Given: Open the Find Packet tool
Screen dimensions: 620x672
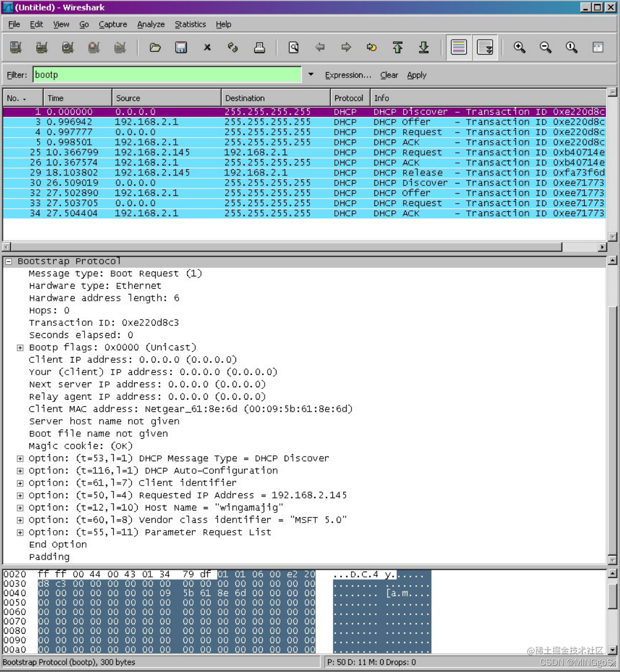Looking at the screenshot, I should (x=294, y=47).
